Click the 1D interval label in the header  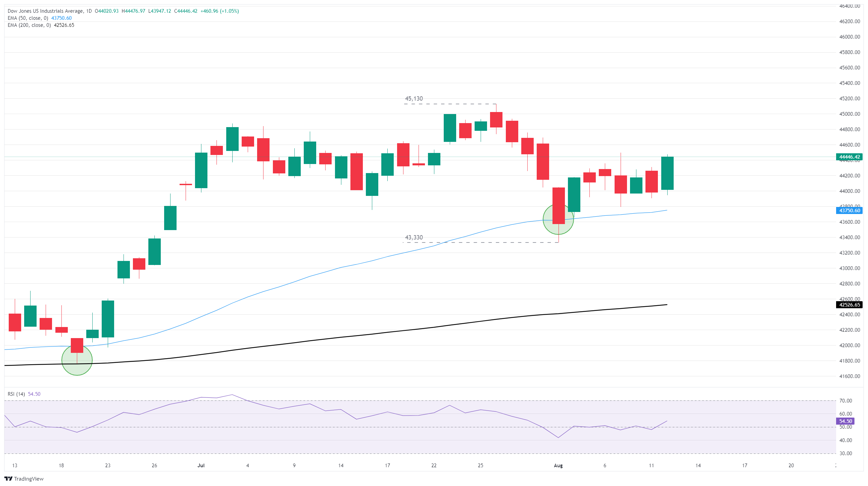point(89,11)
